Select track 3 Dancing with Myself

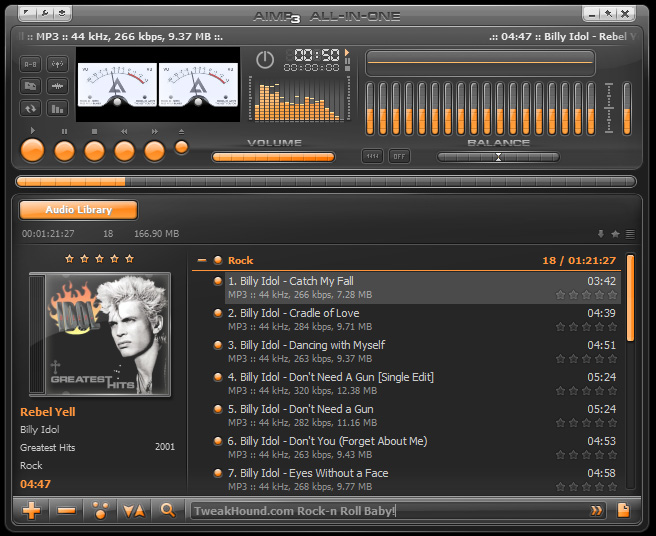click(423, 351)
